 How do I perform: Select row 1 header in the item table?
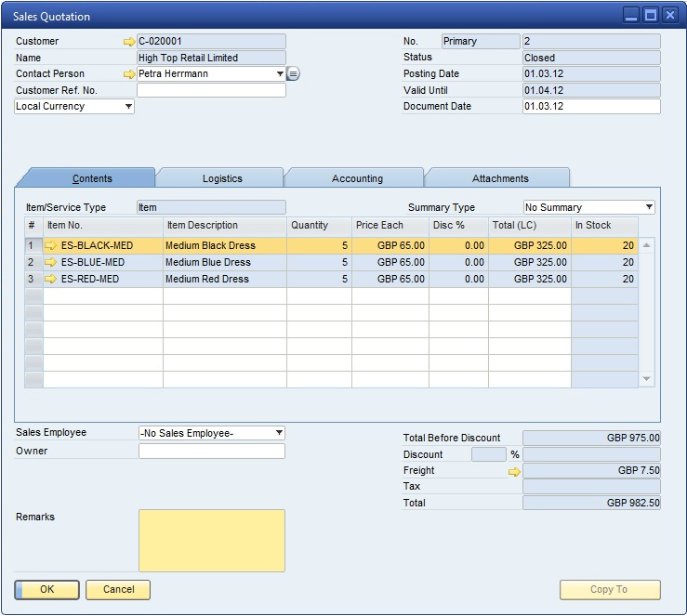pos(33,246)
